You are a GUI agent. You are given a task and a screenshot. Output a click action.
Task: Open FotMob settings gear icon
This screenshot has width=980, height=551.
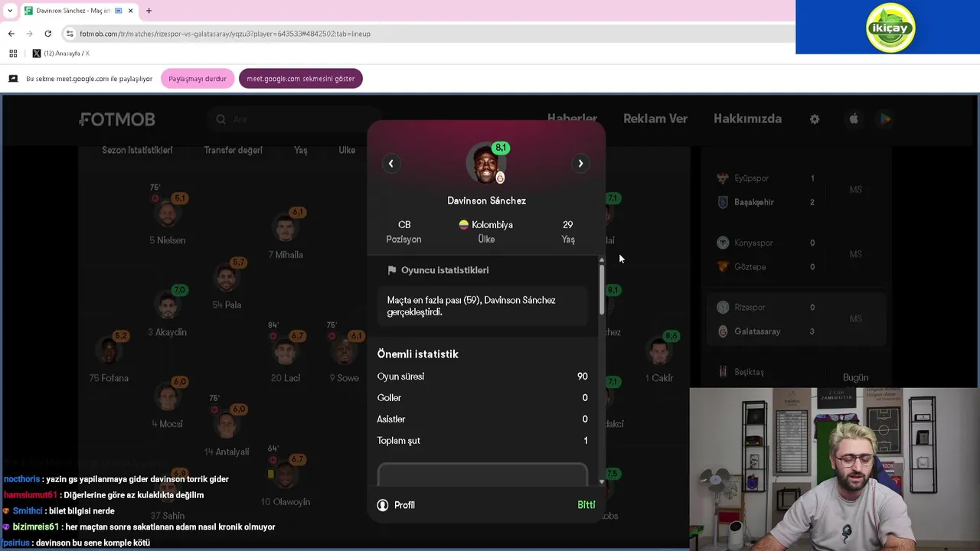[x=815, y=119]
